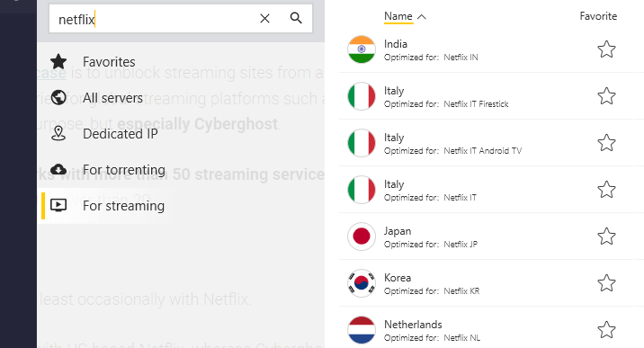The image size is (644, 348).
Task: Click the Favorite column header
Action: point(598,16)
